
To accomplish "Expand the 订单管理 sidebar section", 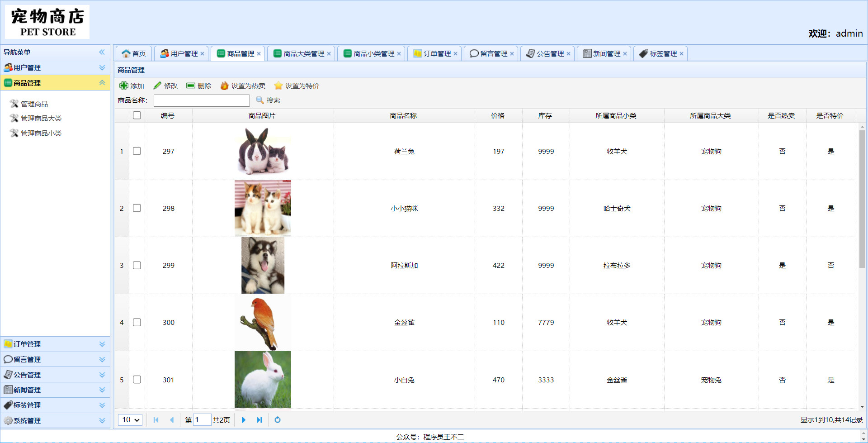I will click(102, 344).
